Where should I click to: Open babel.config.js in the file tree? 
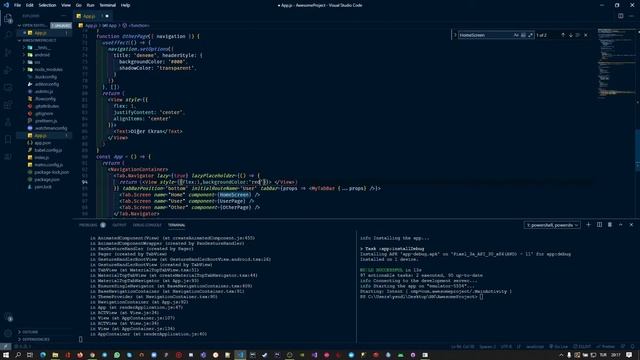pos(48,150)
